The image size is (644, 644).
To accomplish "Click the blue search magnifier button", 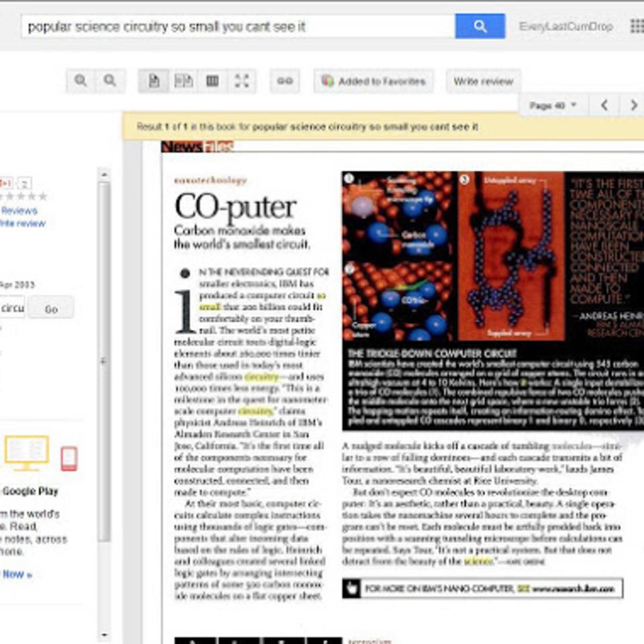I will (x=480, y=26).
